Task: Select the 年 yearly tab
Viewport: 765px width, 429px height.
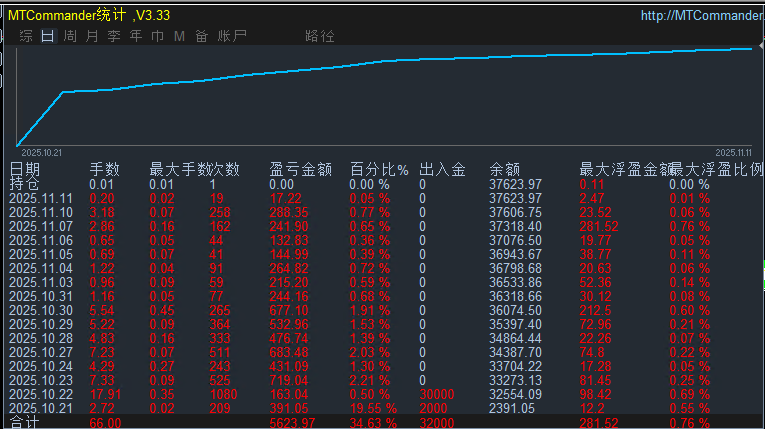Action: pos(136,36)
